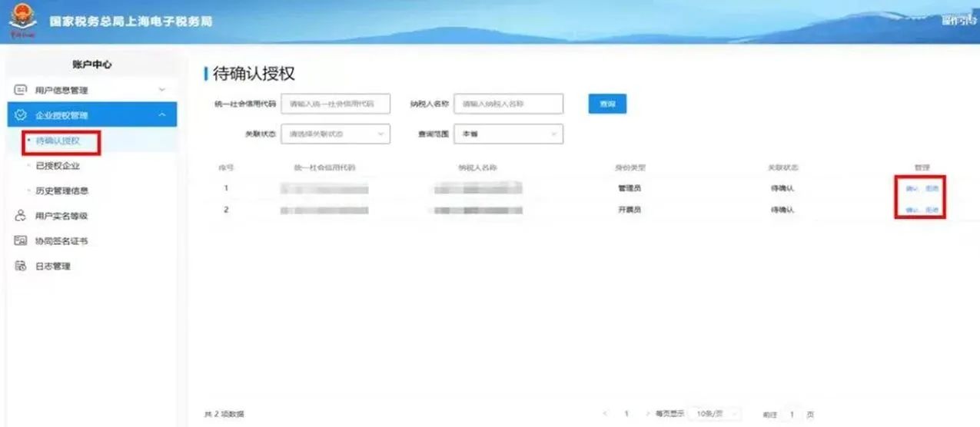Click the 纳税人名称 column header

click(x=477, y=167)
